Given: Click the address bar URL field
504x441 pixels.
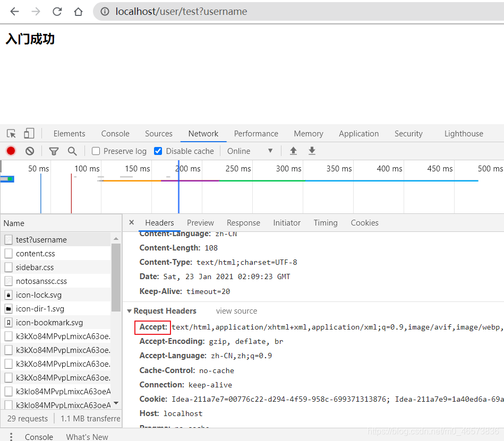Looking at the screenshot, I should (299, 12).
